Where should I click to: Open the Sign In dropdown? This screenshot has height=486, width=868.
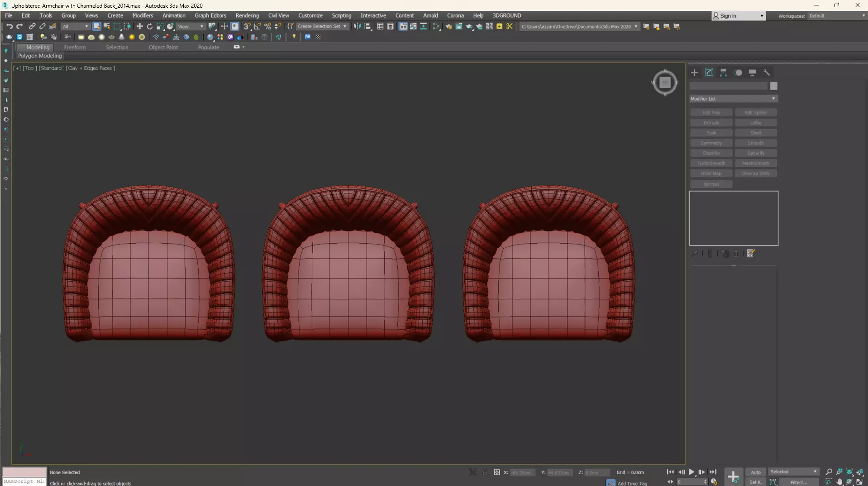tap(739, 16)
